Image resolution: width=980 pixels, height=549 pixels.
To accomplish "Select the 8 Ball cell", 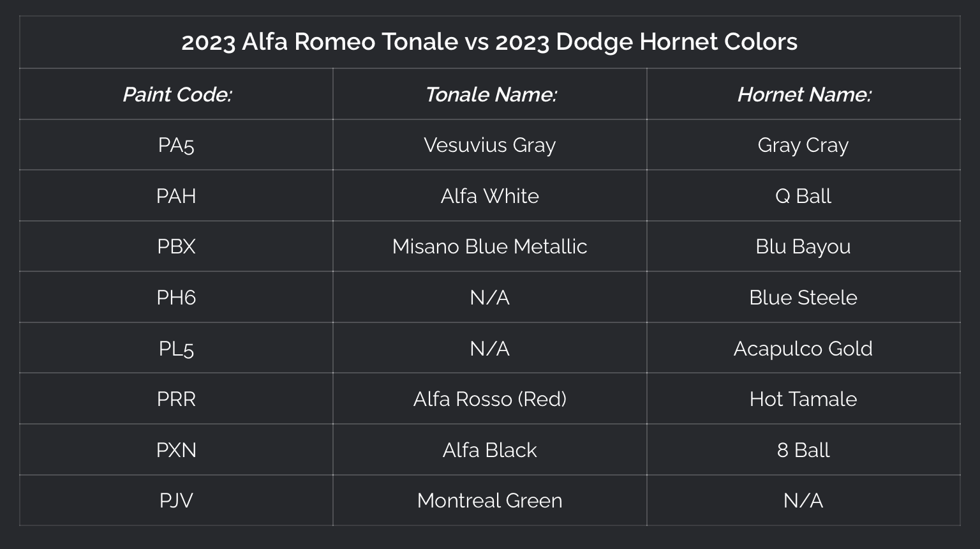I will 803,450.
